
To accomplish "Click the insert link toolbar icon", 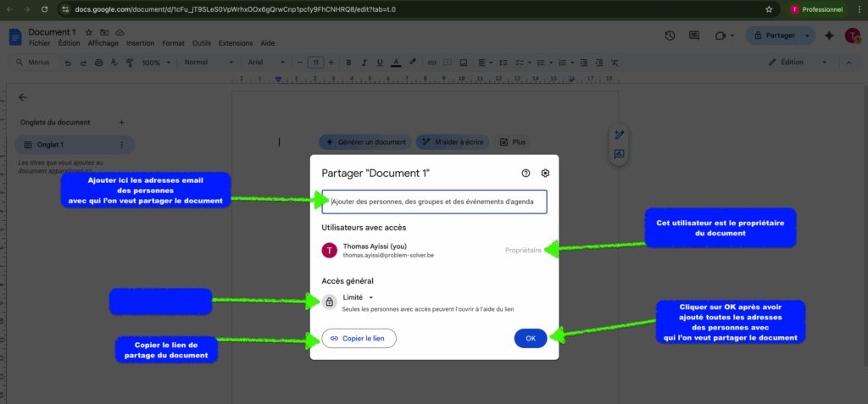I will coord(431,63).
